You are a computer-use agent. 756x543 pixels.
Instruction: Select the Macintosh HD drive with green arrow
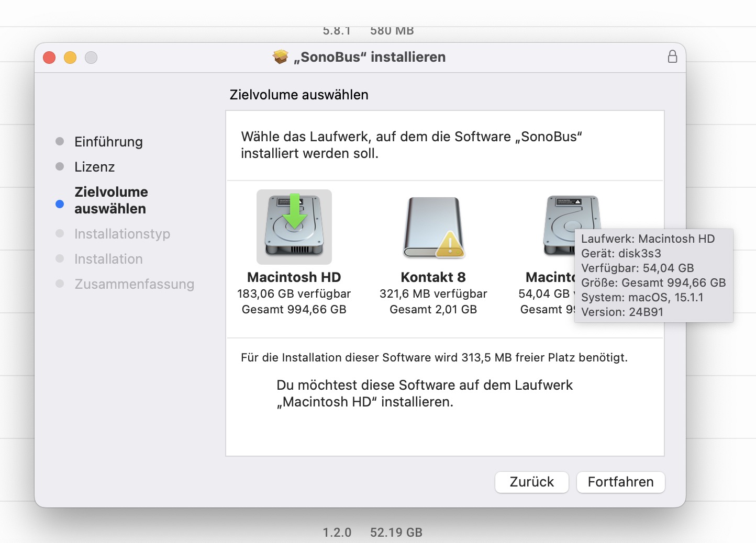[294, 227]
